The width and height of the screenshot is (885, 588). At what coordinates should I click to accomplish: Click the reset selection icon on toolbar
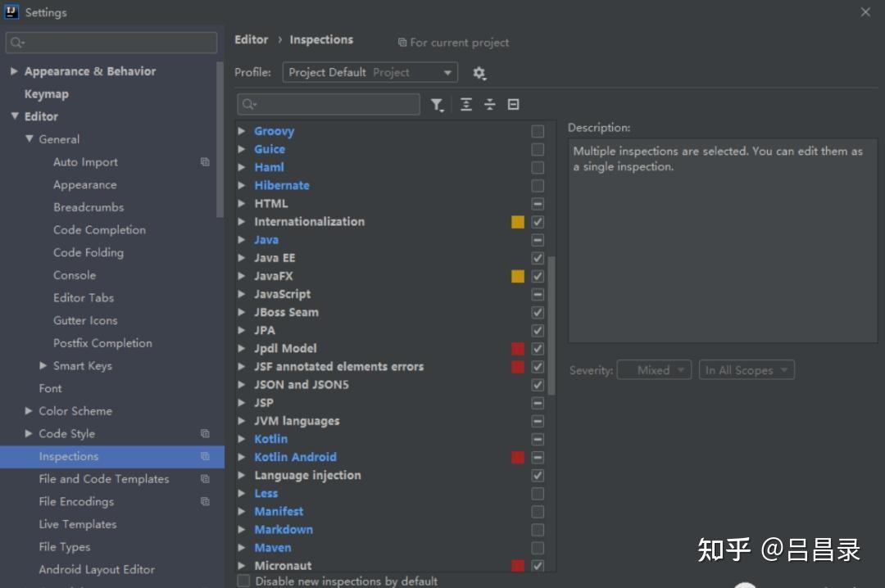pos(513,104)
